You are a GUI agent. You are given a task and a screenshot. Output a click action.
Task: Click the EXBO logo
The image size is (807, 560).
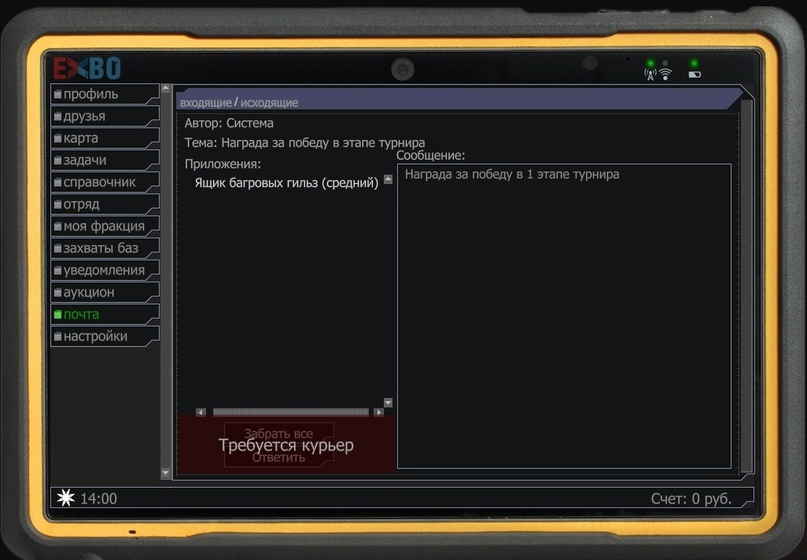pos(86,68)
